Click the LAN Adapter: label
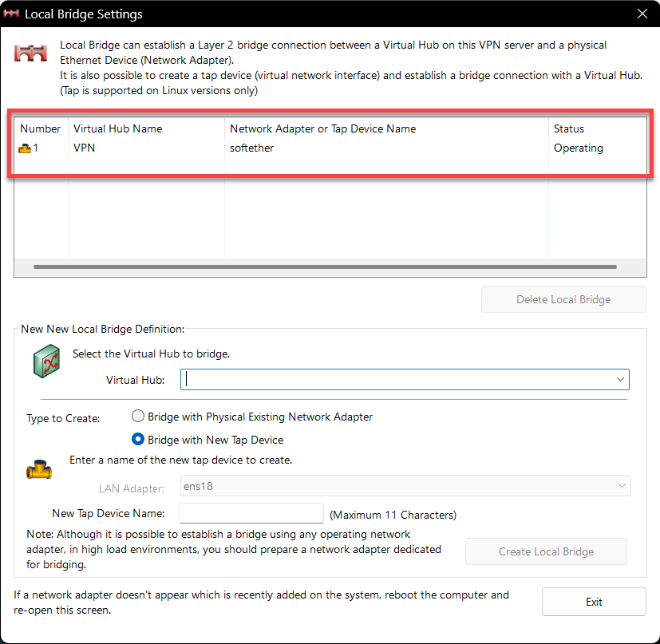Viewport: 660px width, 644px height. 132,488
